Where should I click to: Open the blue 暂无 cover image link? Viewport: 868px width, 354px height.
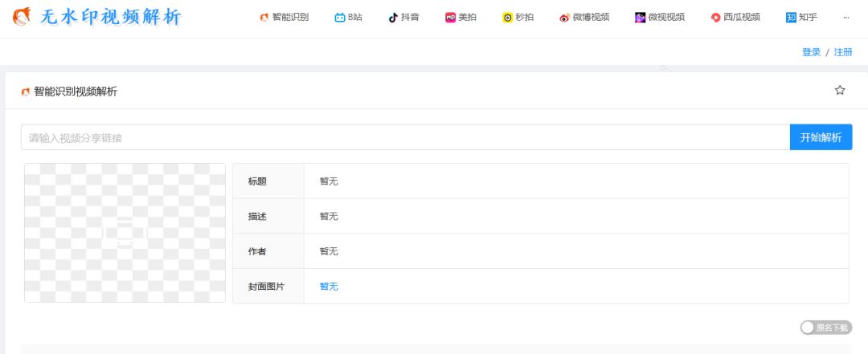(x=329, y=287)
